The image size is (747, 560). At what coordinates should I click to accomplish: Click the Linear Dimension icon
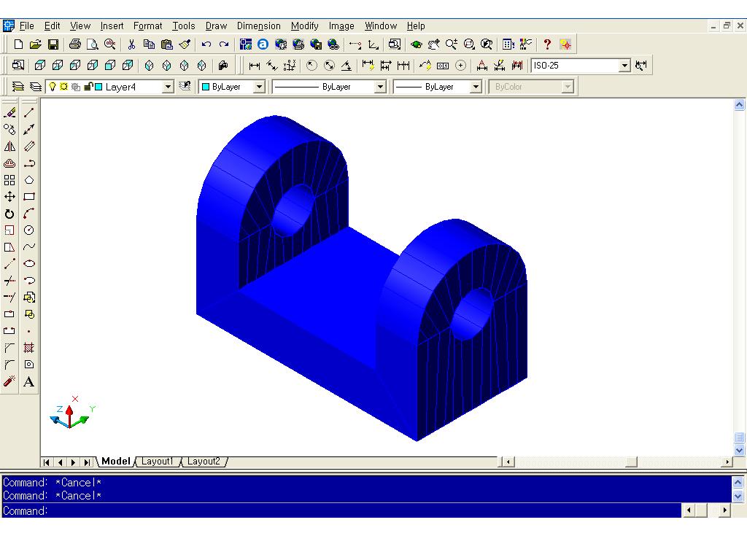point(255,65)
